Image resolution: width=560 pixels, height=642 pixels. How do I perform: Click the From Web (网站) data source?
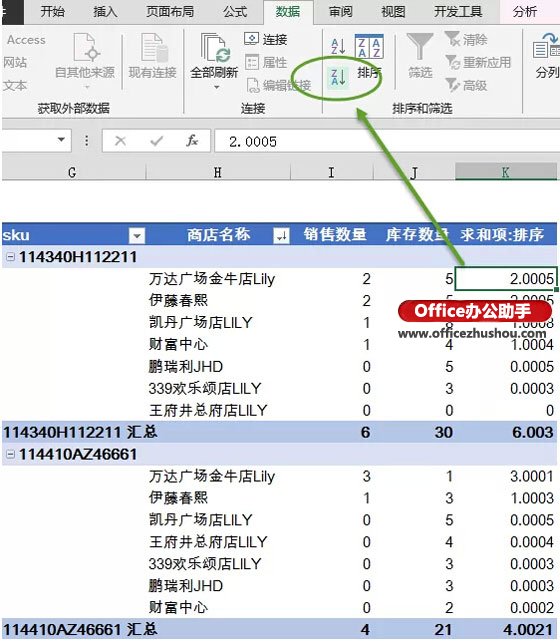(15, 63)
